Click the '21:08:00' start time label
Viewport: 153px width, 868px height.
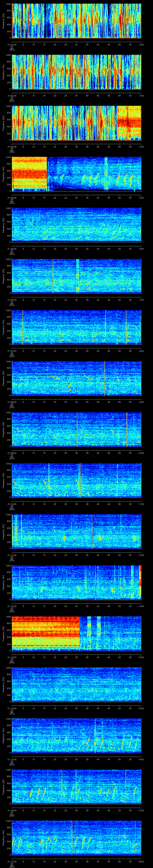pos(12,402)
